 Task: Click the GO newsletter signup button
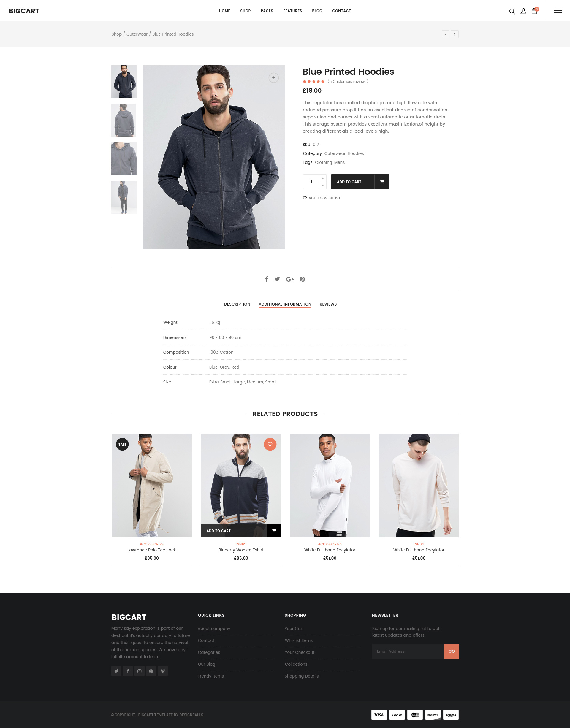[x=451, y=651]
